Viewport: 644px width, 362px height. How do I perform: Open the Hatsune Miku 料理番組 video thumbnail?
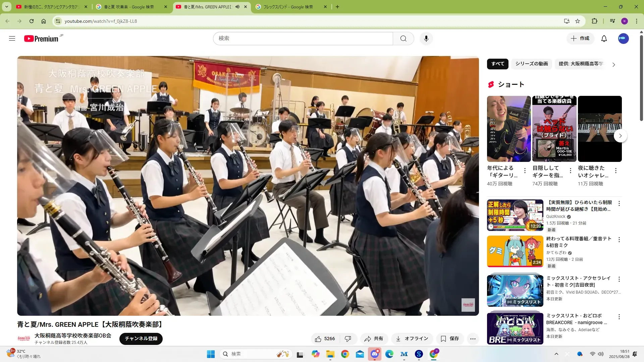pyautogui.click(x=515, y=251)
